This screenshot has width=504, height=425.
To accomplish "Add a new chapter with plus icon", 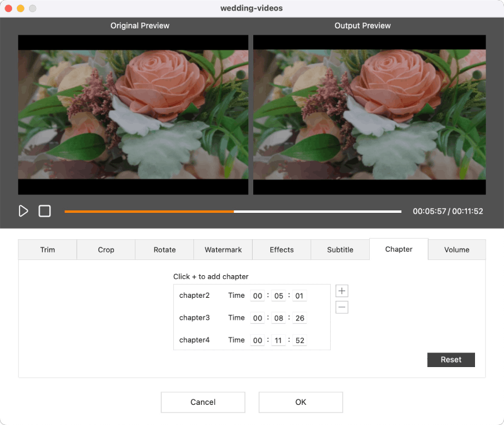I will pyautogui.click(x=341, y=291).
